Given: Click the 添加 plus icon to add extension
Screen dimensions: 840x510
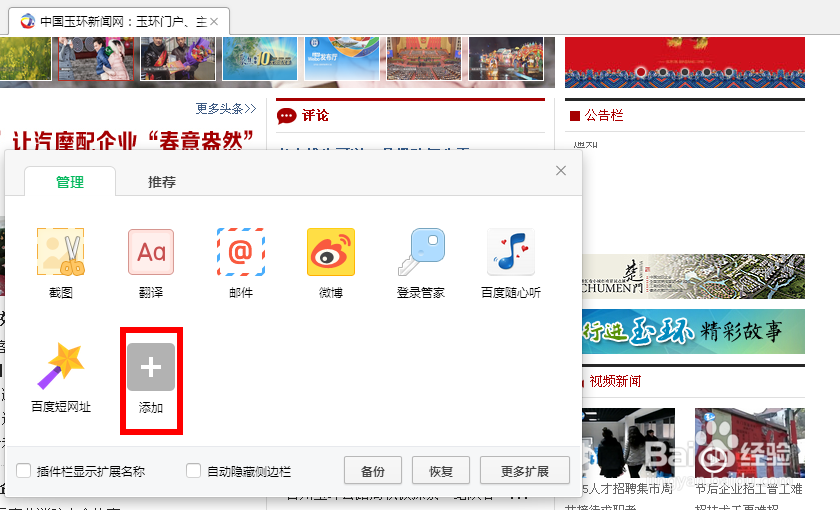Looking at the screenshot, I should [x=151, y=367].
